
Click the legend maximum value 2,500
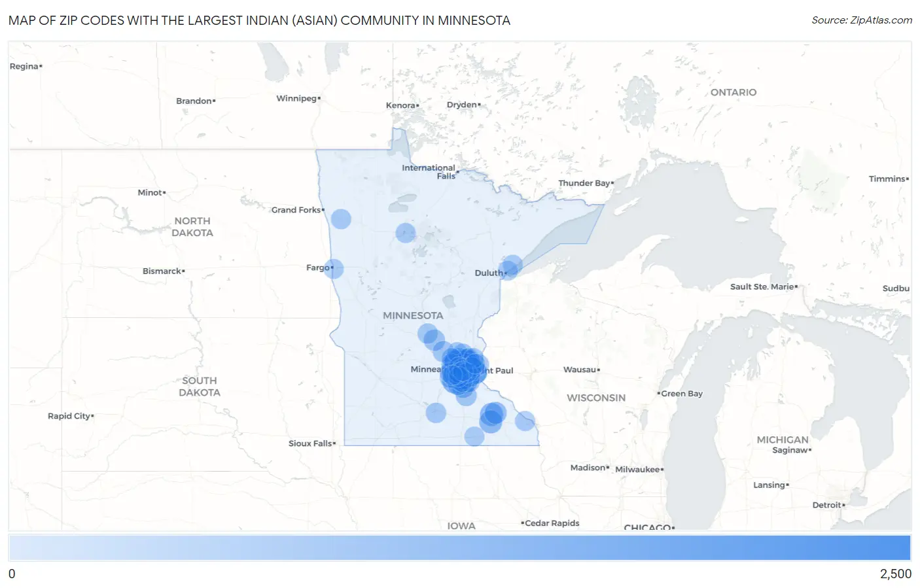click(x=896, y=574)
